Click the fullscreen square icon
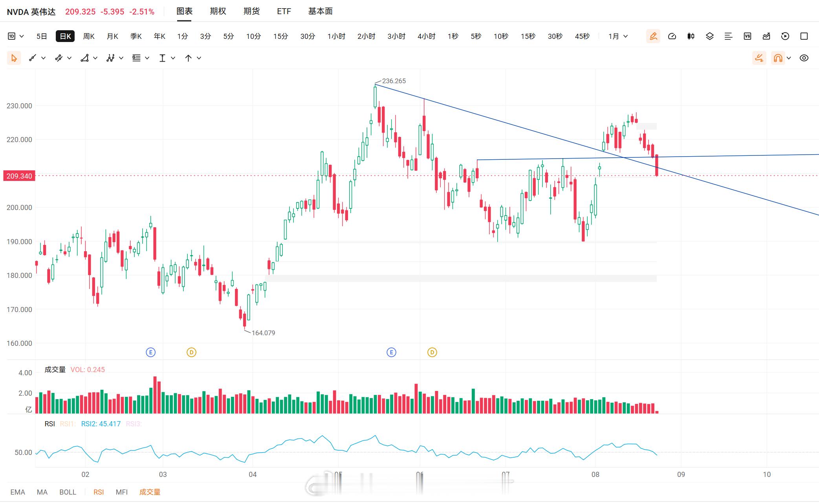The image size is (819, 504). click(x=804, y=36)
